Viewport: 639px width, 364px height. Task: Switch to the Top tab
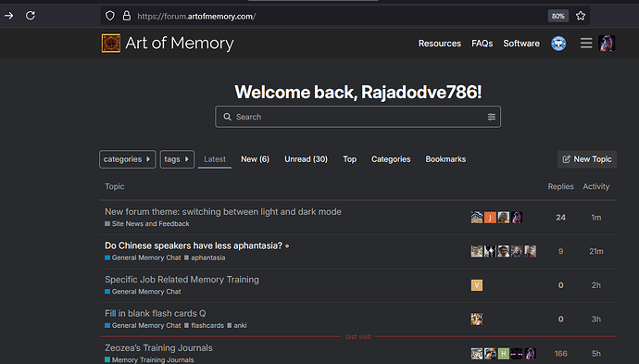pos(350,159)
